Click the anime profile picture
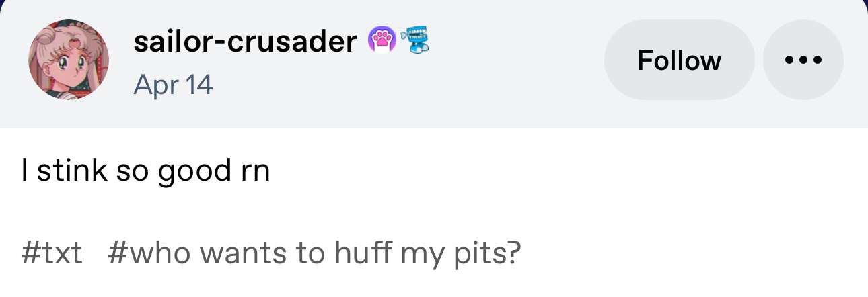The width and height of the screenshot is (868, 297). click(69, 60)
